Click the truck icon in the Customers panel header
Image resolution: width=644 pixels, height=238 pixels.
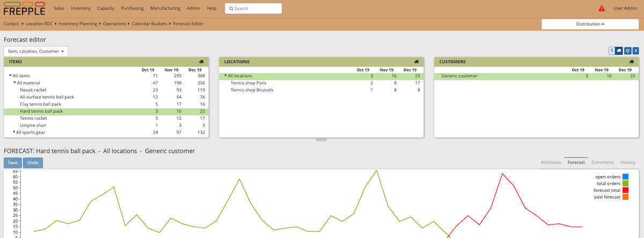(631, 62)
